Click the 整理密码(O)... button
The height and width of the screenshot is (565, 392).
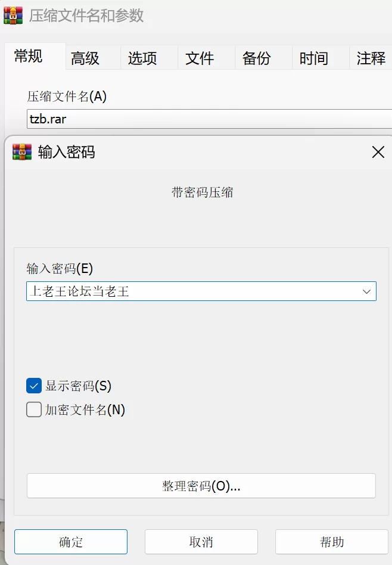point(201,486)
